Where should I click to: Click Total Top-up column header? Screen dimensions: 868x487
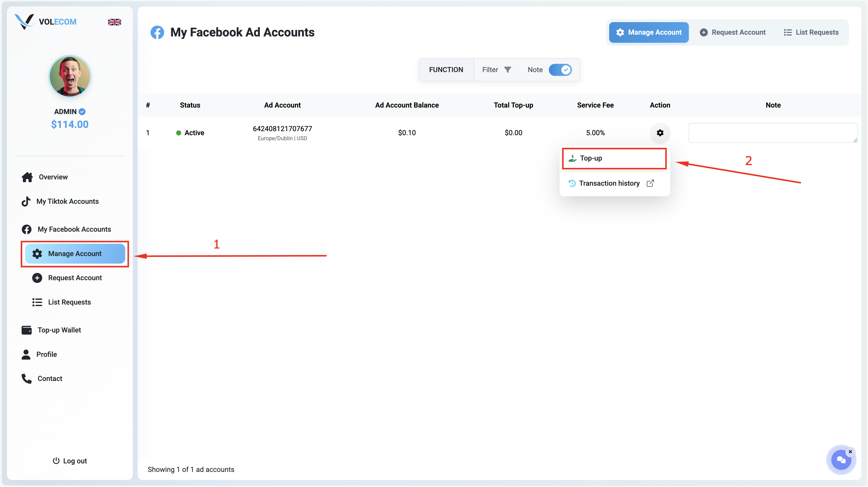point(513,105)
